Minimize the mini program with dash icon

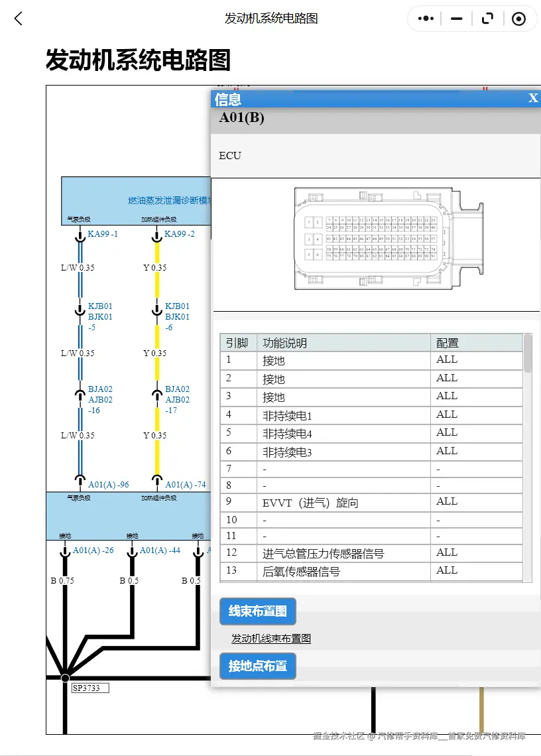[456, 19]
